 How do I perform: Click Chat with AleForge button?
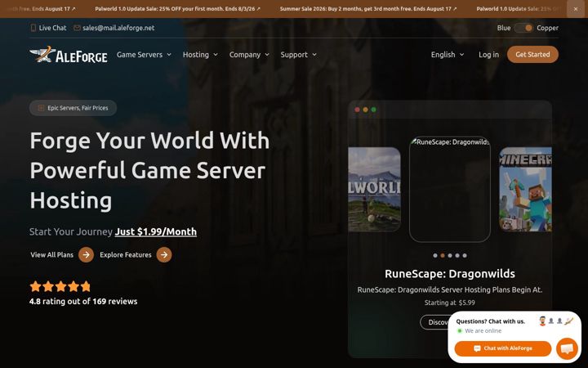(x=503, y=348)
